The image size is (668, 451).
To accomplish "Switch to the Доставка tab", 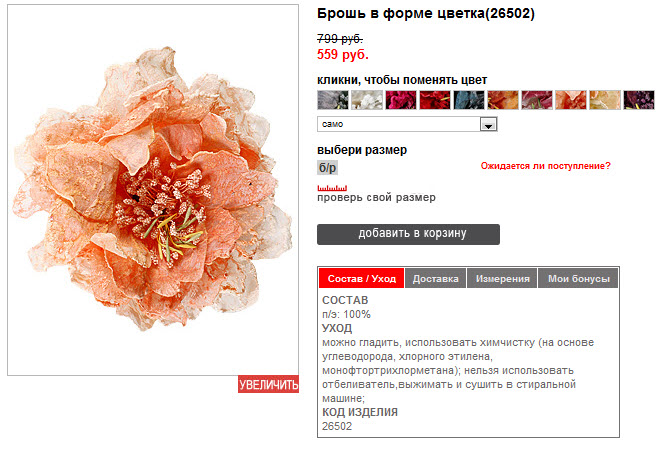I will 436,279.
